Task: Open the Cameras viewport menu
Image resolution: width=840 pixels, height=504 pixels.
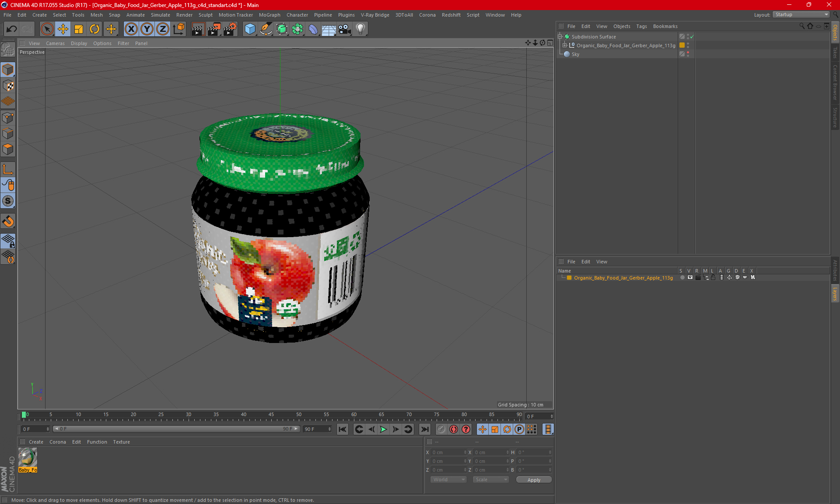Action: 55,43
